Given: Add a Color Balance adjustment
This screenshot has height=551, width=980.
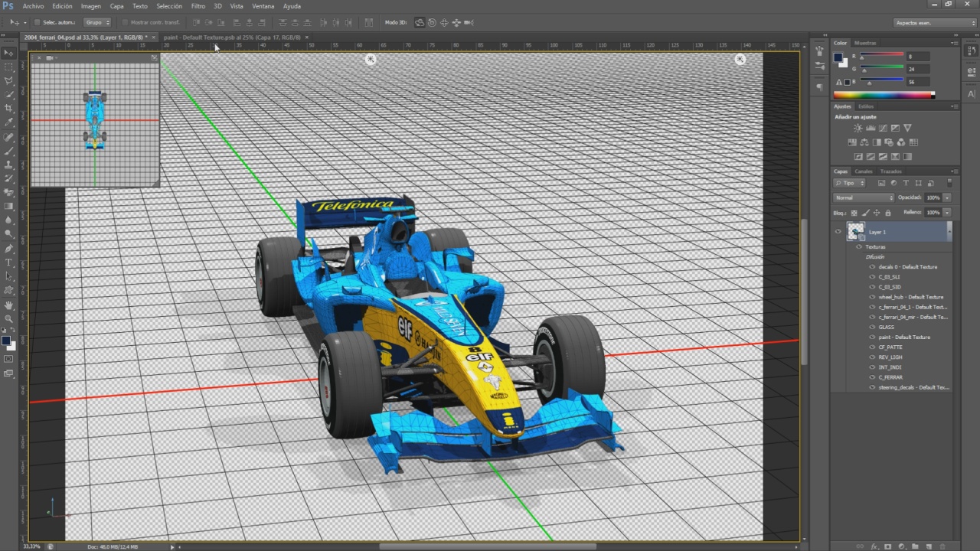Looking at the screenshot, I should pyautogui.click(x=864, y=142).
